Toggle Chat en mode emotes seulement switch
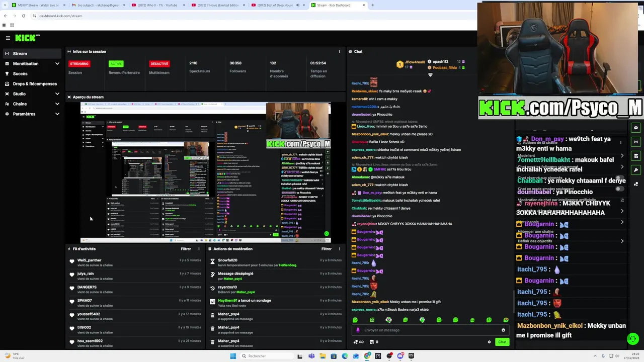644x362 pixels. click(x=619, y=189)
